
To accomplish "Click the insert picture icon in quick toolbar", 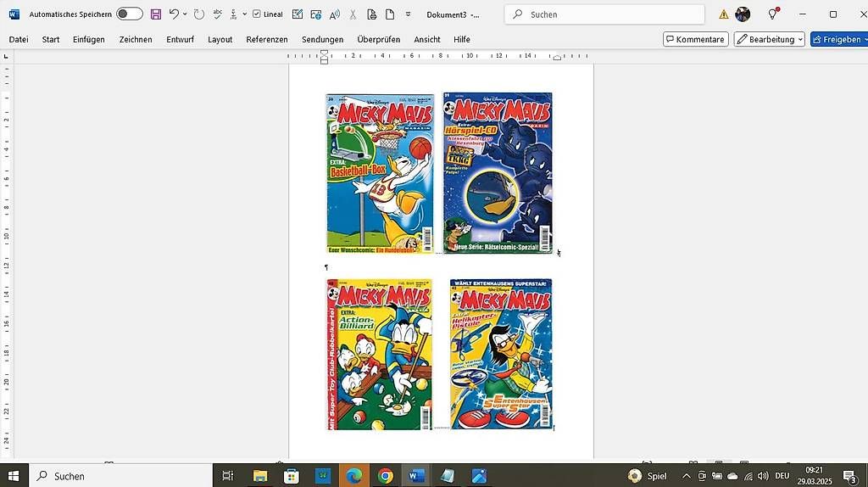I will (x=316, y=14).
